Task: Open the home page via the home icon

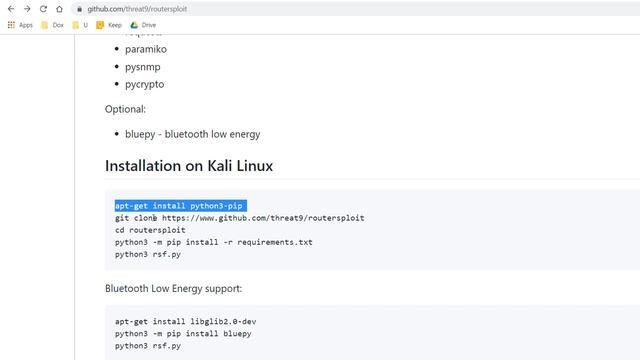Action: tap(59, 9)
